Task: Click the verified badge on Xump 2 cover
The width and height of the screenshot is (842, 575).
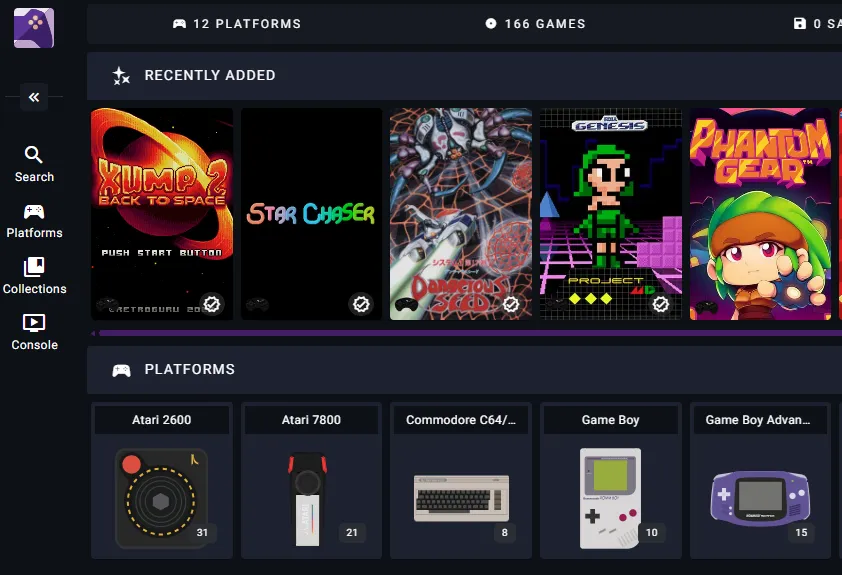Action: 212,303
